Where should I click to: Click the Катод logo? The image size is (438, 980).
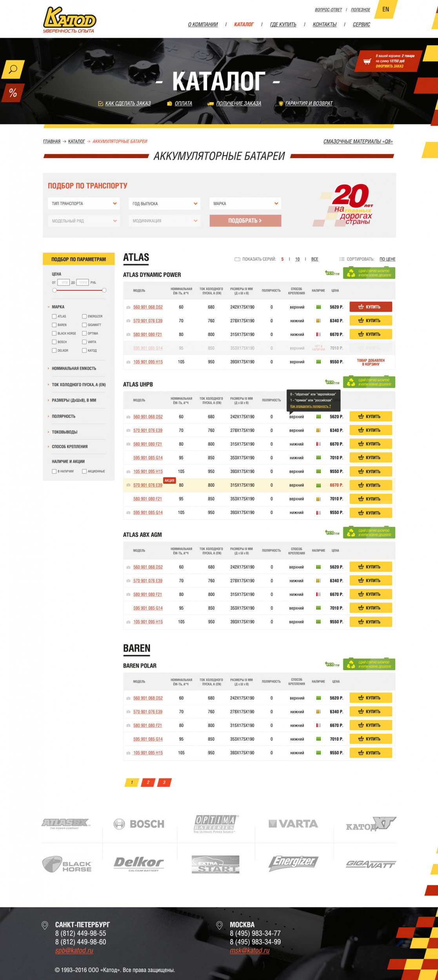tap(69, 20)
